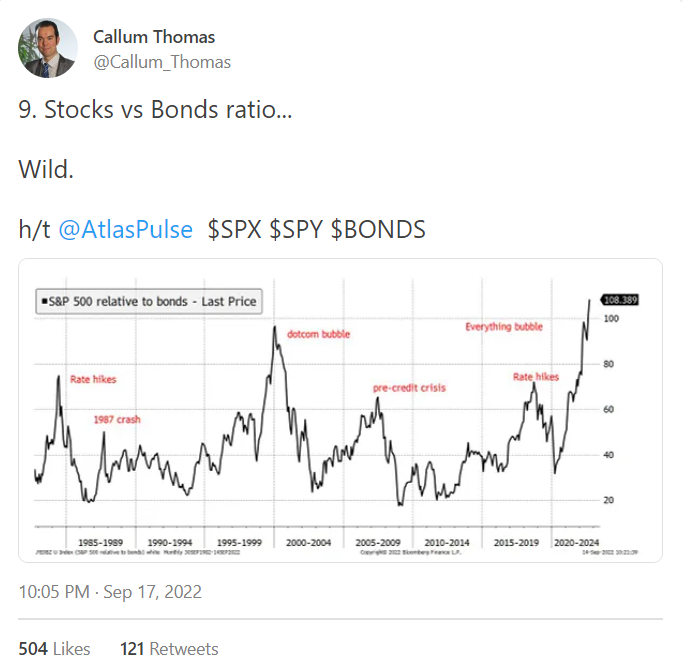Click the dotcom bubble annotation
Screen dimensions: 682x671
point(318,334)
